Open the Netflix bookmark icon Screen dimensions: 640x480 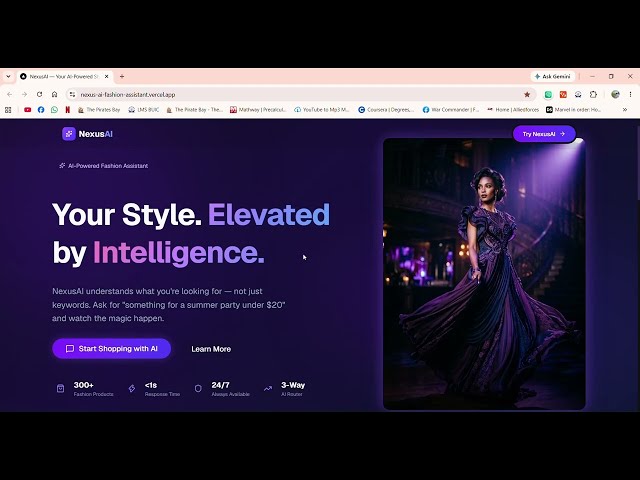pyautogui.click(x=68, y=109)
